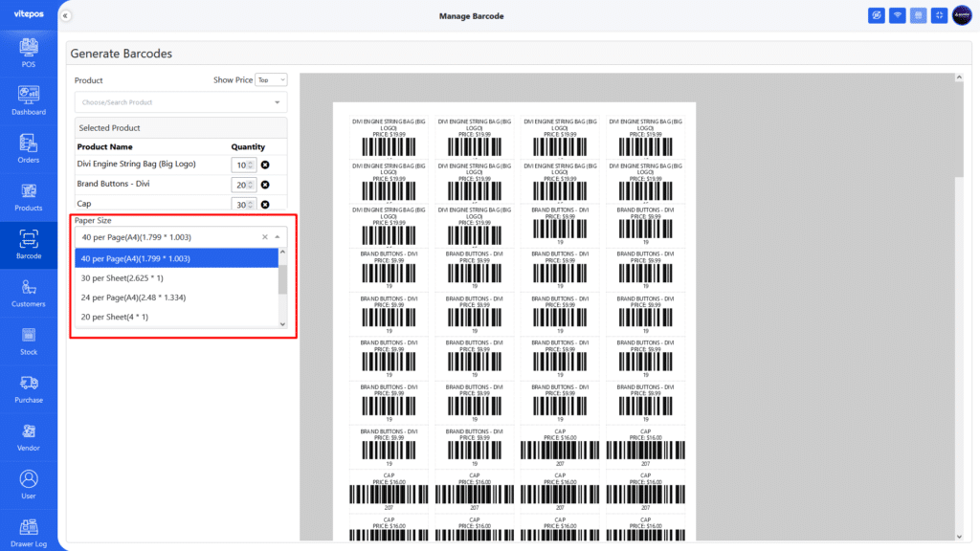The width and height of the screenshot is (980, 551).
Task: Select 24 per Page(A4)(2.48 * 1.334) option
Action: (x=177, y=298)
